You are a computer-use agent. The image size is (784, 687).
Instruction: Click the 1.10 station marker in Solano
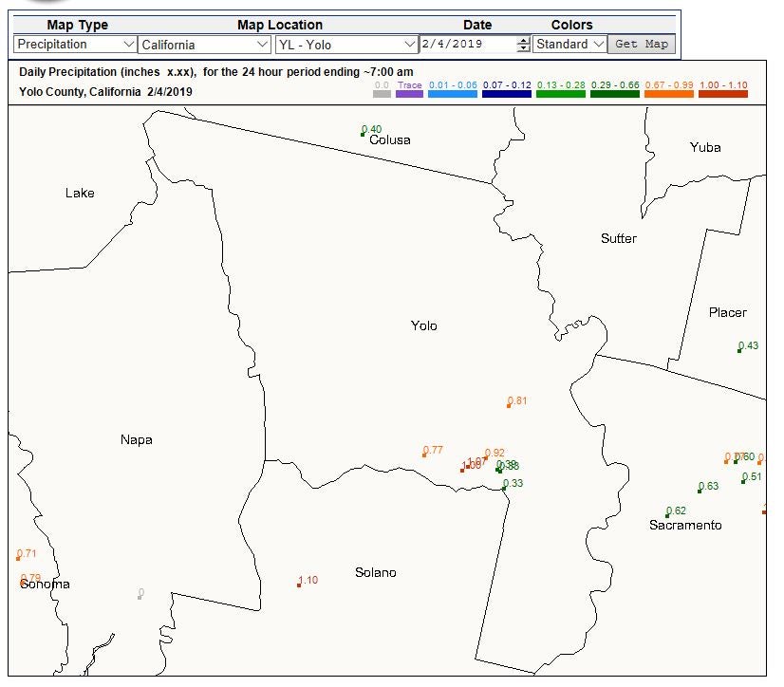(299, 585)
